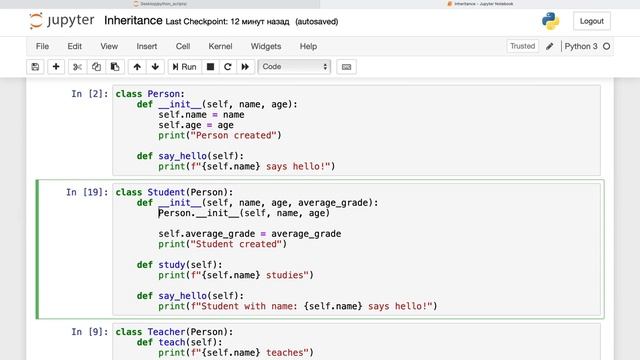Click into class Person code cell

356,130
